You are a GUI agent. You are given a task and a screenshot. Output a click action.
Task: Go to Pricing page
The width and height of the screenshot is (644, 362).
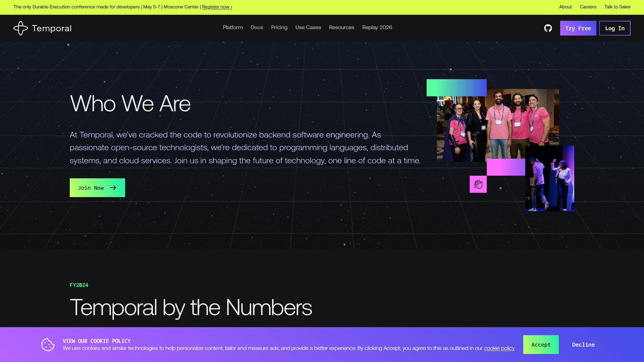click(x=279, y=27)
